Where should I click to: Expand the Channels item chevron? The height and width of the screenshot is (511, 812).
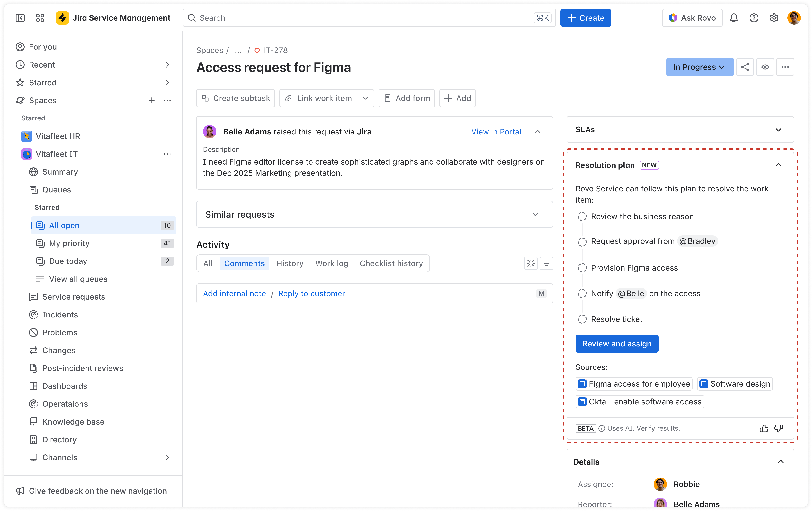pos(168,458)
